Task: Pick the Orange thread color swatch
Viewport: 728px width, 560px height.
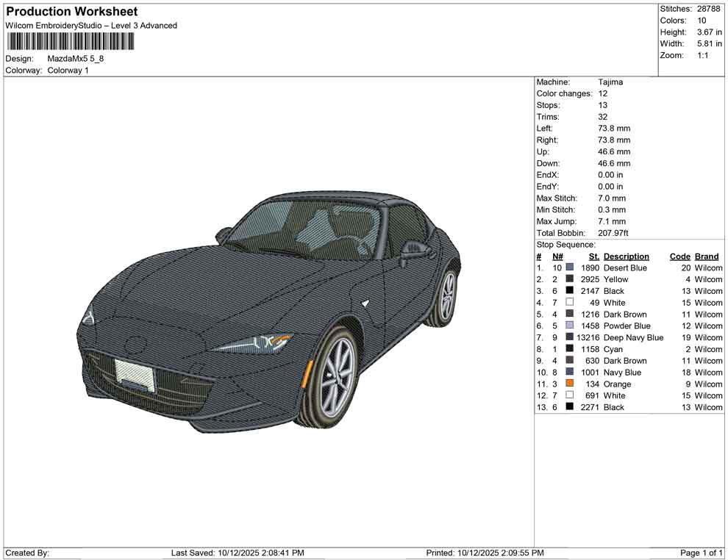Action: pos(570,383)
